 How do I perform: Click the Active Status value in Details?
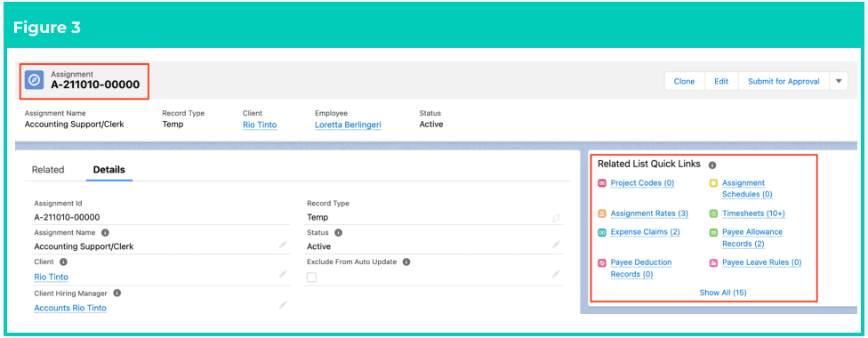pyautogui.click(x=319, y=246)
